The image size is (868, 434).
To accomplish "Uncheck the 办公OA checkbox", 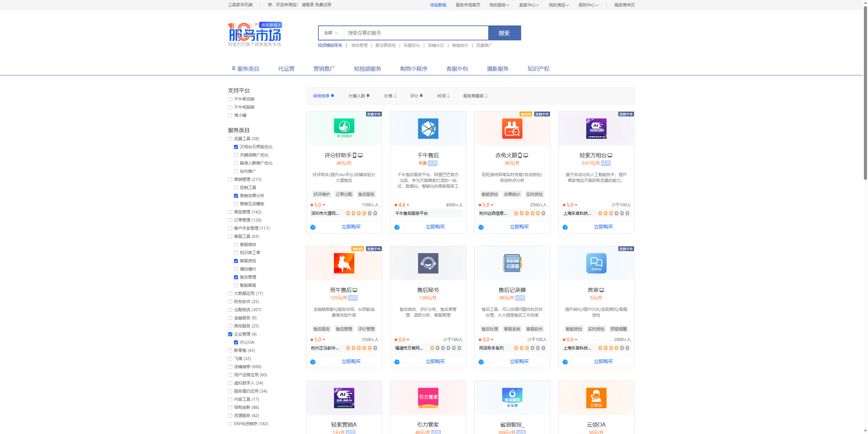I will point(236,342).
